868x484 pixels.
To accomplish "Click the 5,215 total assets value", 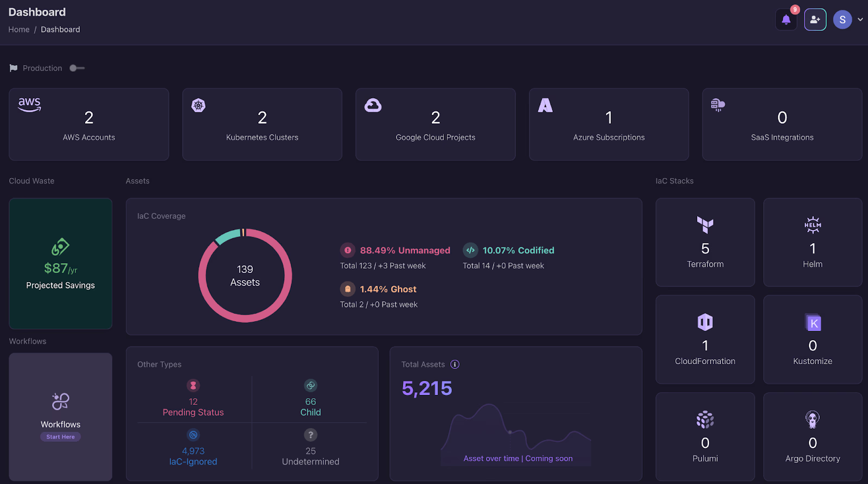I will (x=427, y=389).
